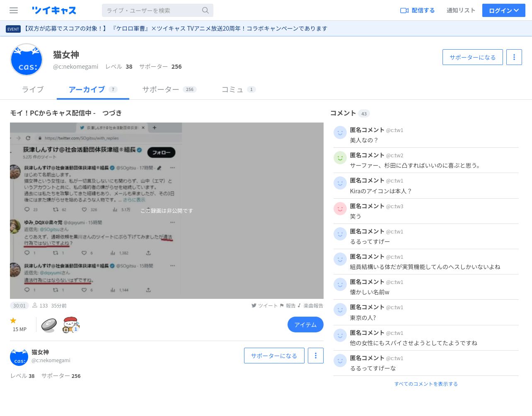Screen dimensions: 532x416
Task: Click the viewer count person icon
Action: (x=35, y=305)
